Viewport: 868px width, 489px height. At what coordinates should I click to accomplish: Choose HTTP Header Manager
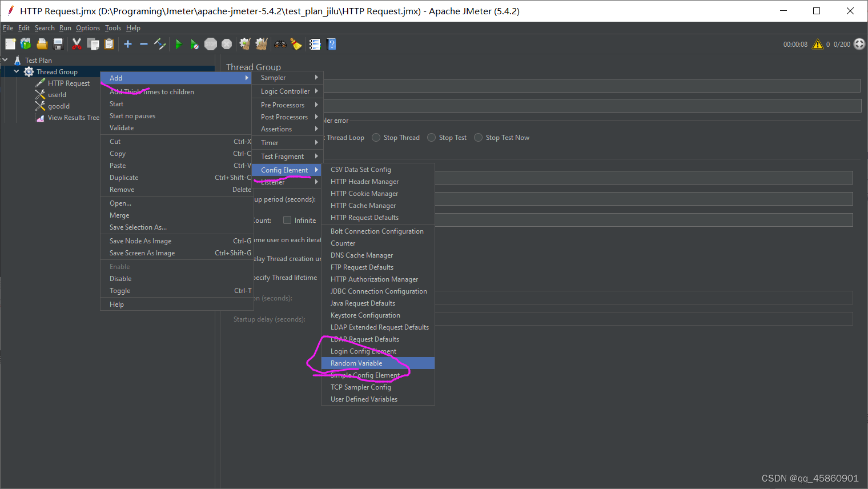378,182
